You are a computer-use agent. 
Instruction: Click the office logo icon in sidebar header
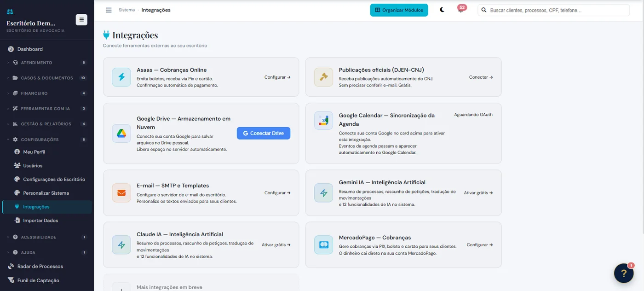(x=10, y=12)
